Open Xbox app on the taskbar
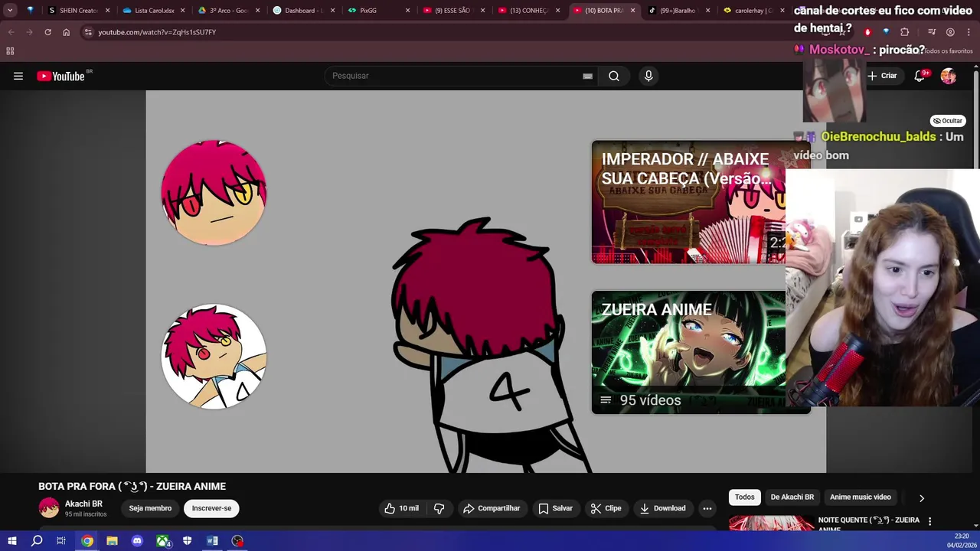980x551 pixels. [x=162, y=541]
